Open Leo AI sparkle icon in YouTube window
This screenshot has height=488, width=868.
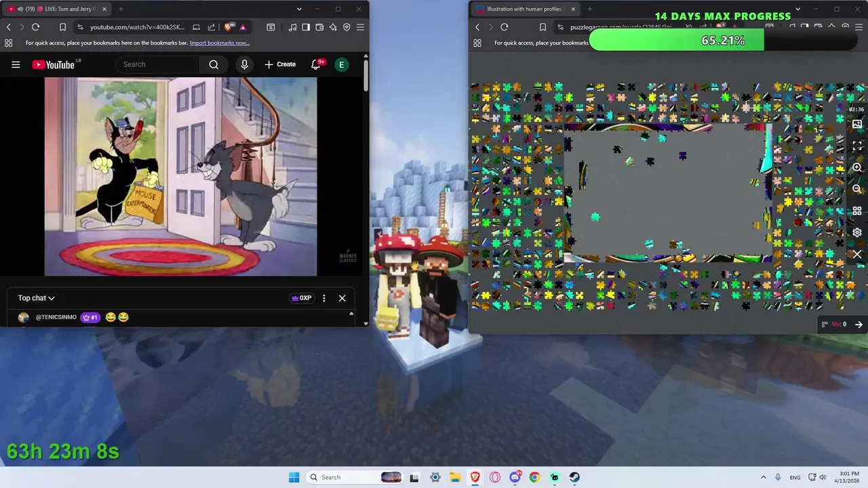click(x=333, y=27)
